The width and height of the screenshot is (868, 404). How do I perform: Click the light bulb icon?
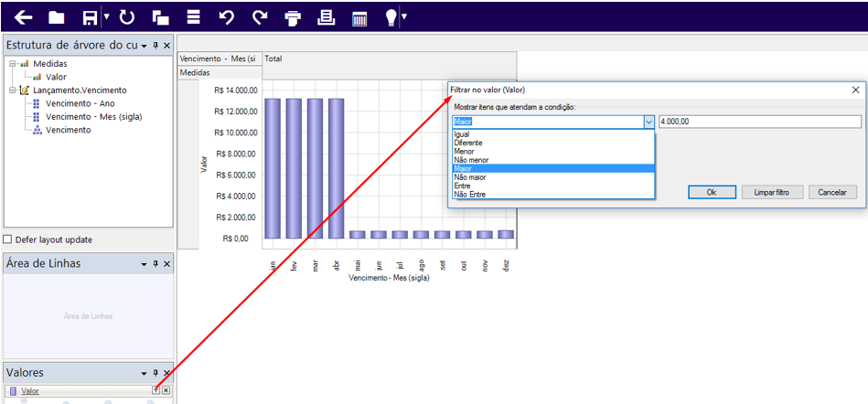tap(391, 17)
